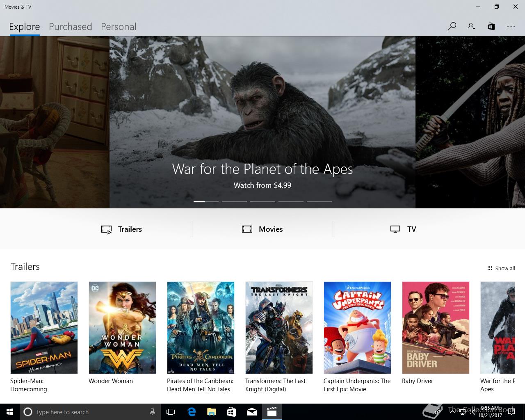Click Spider-Man: Homecoming title text
The height and width of the screenshot is (420, 525).
tap(29, 385)
